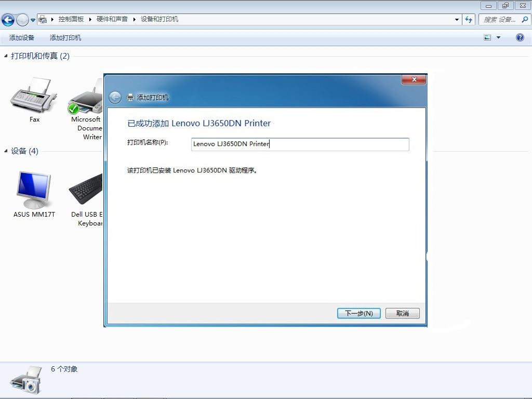
Task: Open the address bar history dropdown
Action: pyautogui.click(x=457, y=20)
